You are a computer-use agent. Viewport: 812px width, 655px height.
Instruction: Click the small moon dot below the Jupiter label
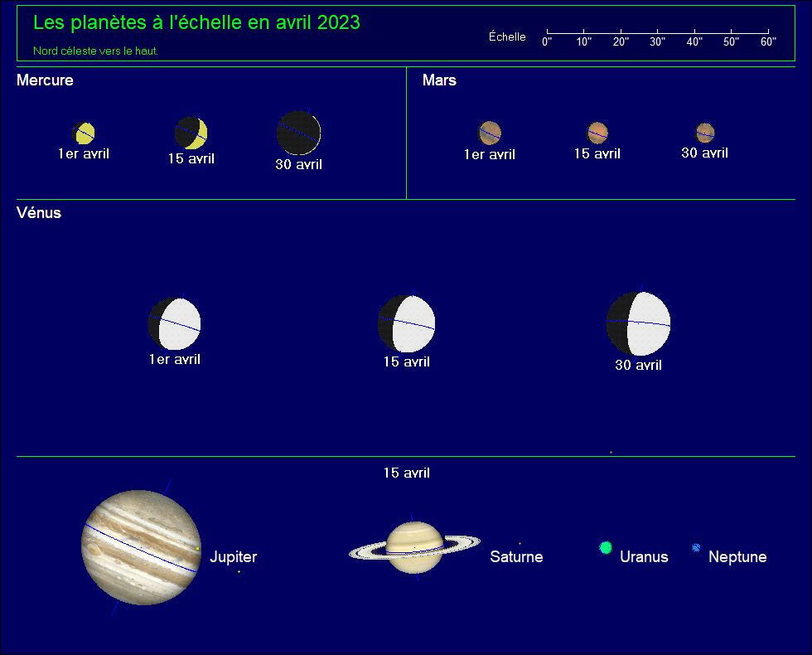[x=239, y=571]
